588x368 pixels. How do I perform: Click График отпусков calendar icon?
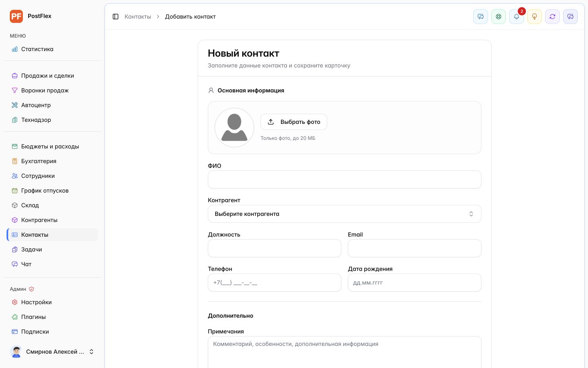point(15,191)
